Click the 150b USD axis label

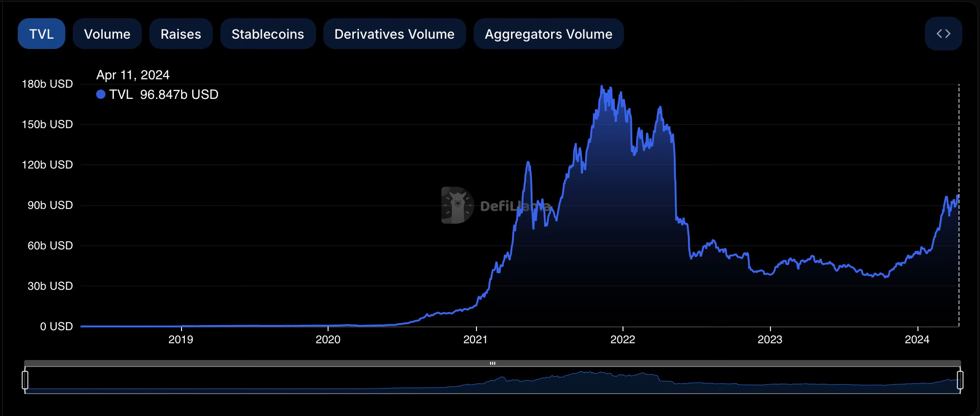click(47, 125)
